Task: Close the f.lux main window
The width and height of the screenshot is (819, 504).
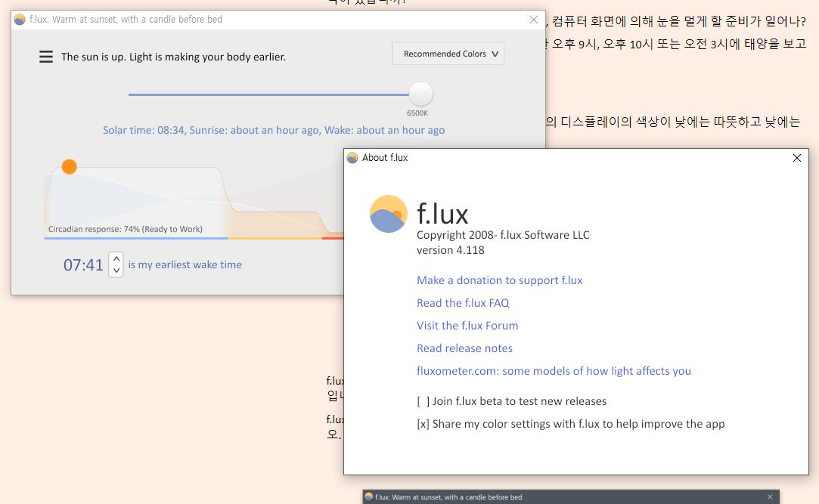Action: point(533,20)
